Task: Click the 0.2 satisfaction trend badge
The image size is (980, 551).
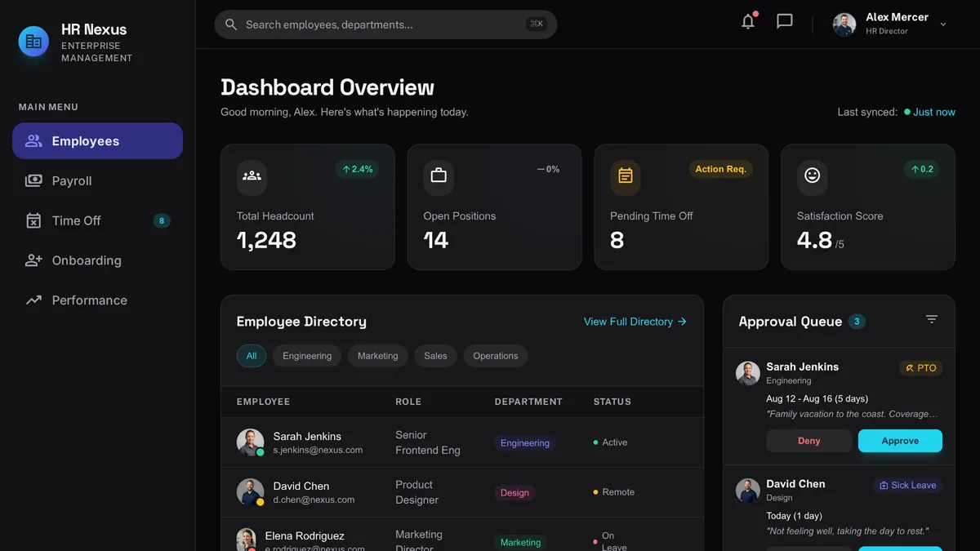Action: tap(922, 169)
